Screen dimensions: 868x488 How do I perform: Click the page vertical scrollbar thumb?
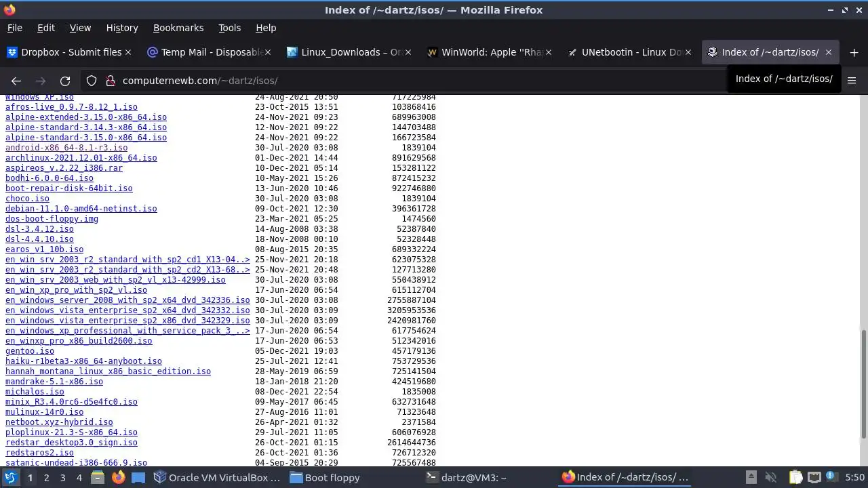[863, 384]
